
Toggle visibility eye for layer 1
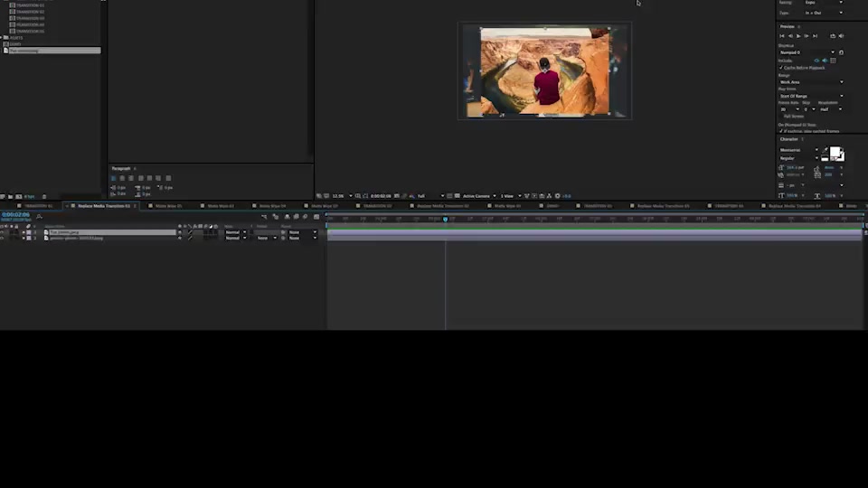point(2,232)
